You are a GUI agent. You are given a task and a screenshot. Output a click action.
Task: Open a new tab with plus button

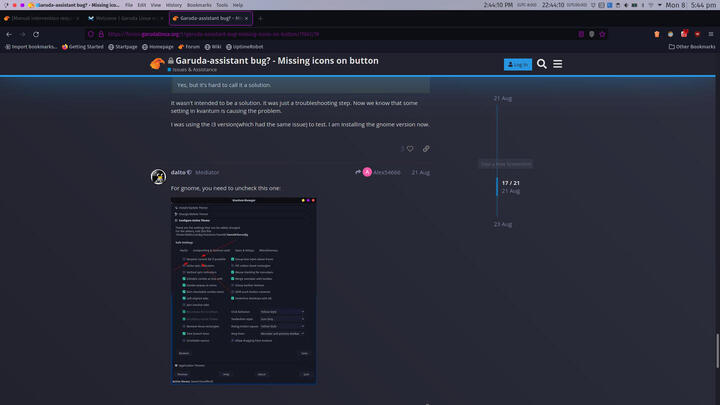coord(260,18)
